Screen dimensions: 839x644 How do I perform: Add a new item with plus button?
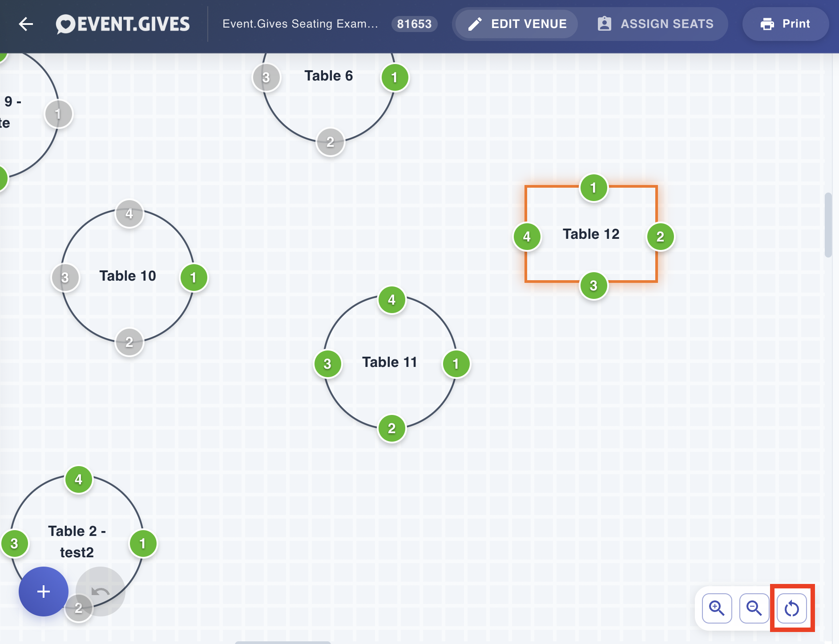[44, 592]
